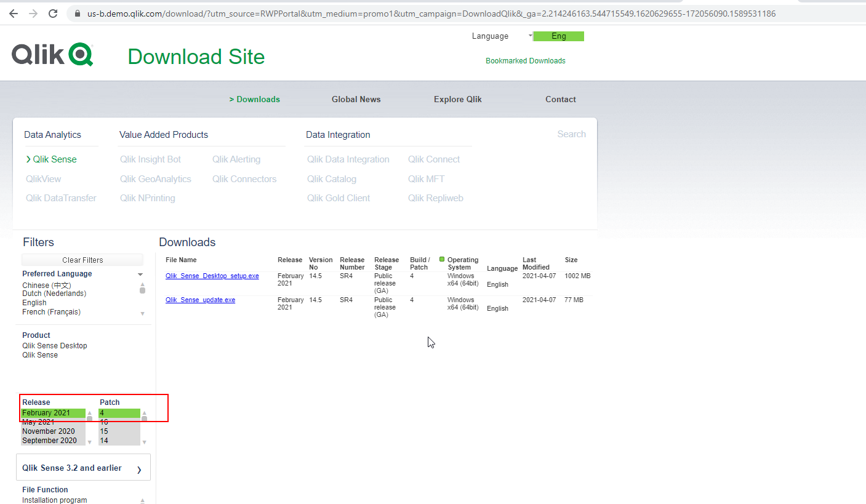Switch to the Data Integration section
Image resolution: width=866 pixels, height=504 pixels.
(338, 134)
